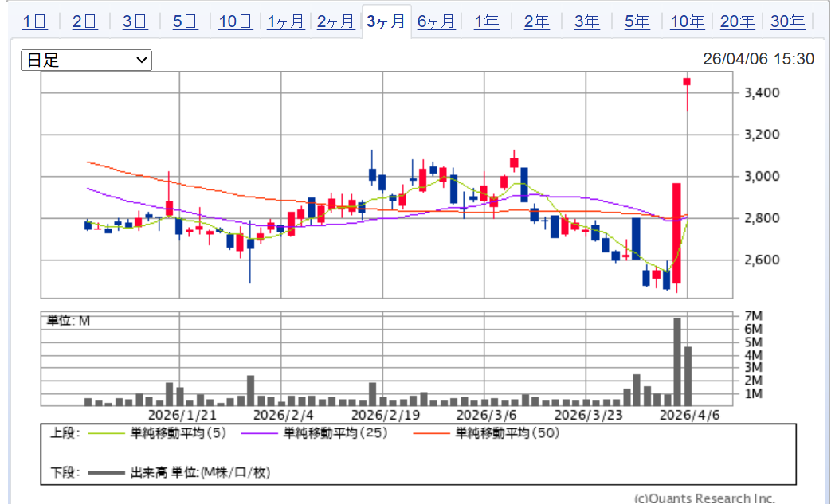Select the 5日 chart period tab
Screen dimensions: 839x504
tap(185, 22)
